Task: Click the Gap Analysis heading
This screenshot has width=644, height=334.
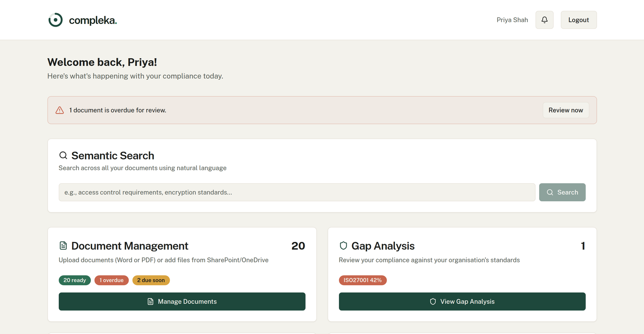Action: point(383,246)
